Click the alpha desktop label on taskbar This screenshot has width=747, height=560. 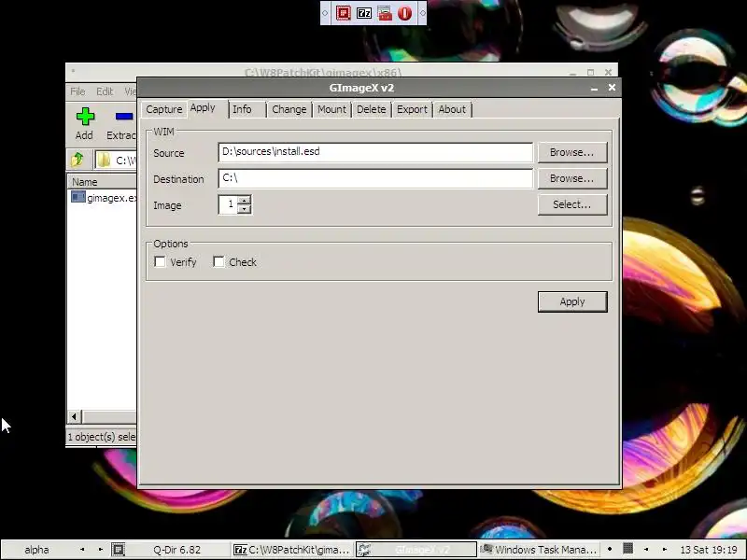36,550
